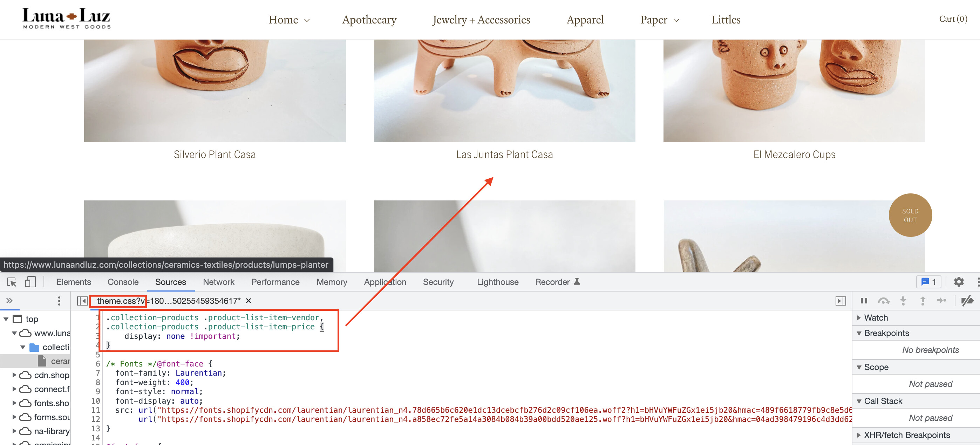Open the Apothecary page link
The width and height of the screenshot is (980, 445).
pyautogui.click(x=369, y=20)
